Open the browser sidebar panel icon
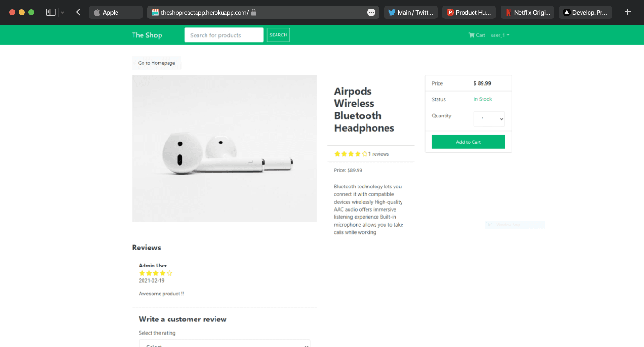644x347 pixels. (x=51, y=12)
